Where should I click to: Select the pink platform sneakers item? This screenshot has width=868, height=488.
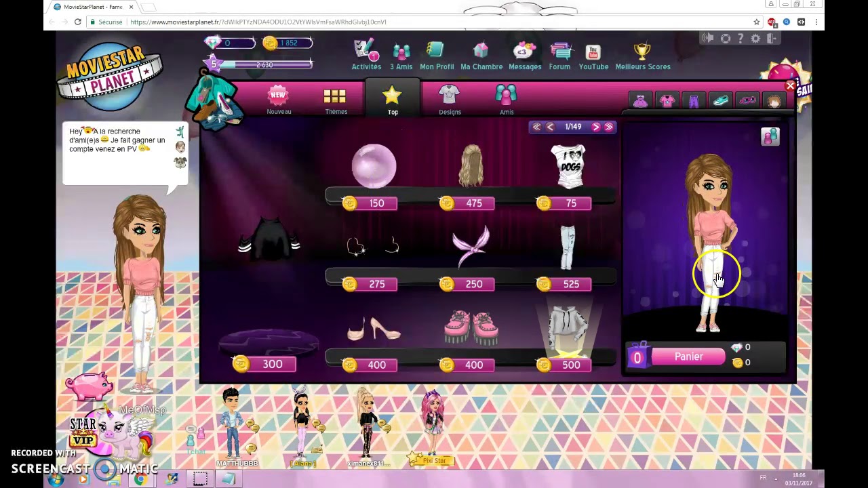tap(471, 327)
